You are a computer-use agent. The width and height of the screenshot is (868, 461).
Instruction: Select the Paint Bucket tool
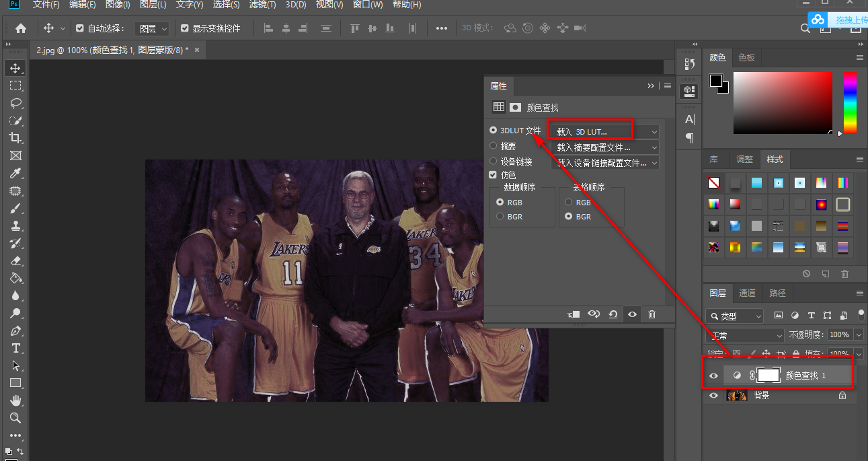pyautogui.click(x=15, y=278)
